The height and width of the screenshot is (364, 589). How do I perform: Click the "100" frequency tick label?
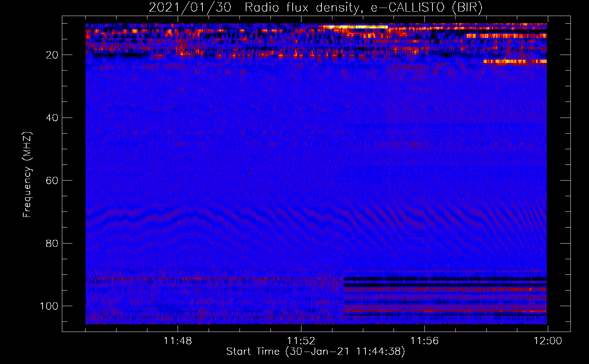[49, 306]
